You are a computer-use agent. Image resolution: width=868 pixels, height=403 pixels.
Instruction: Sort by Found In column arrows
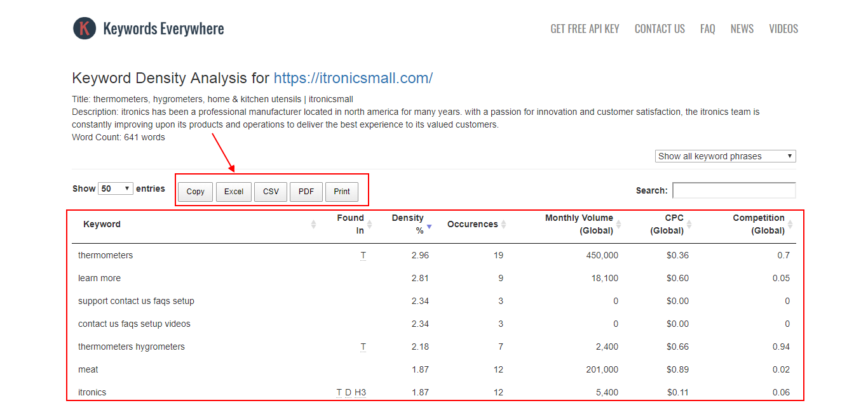pyautogui.click(x=370, y=225)
